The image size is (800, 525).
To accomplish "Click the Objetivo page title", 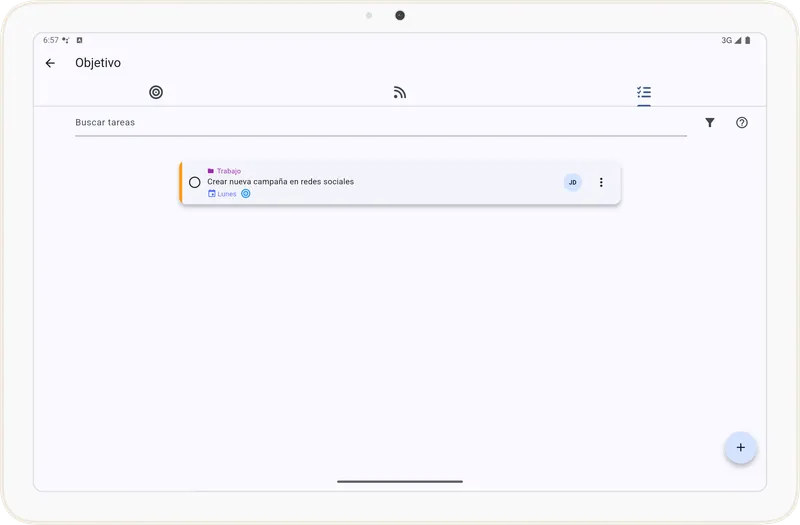I will [98, 63].
